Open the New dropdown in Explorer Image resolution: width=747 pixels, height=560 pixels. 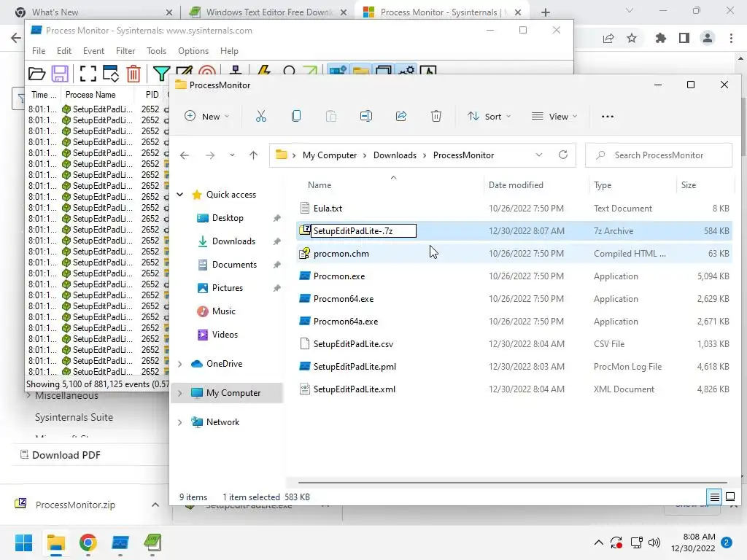click(206, 116)
